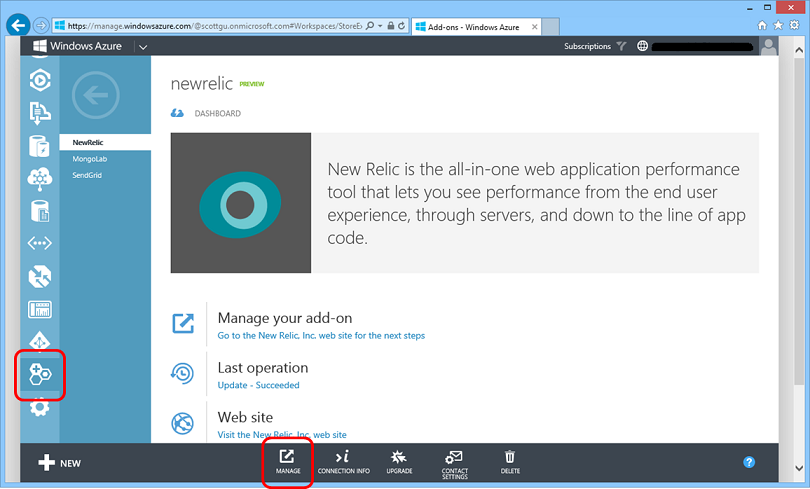This screenshot has width=810, height=489.
Task: Open Connection Info in bottom bar
Action: [x=344, y=462]
